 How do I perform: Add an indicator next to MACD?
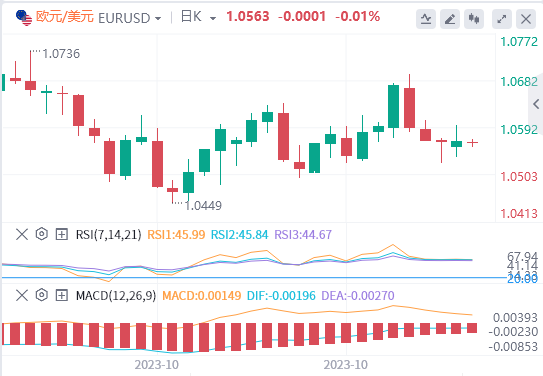click(x=62, y=295)
